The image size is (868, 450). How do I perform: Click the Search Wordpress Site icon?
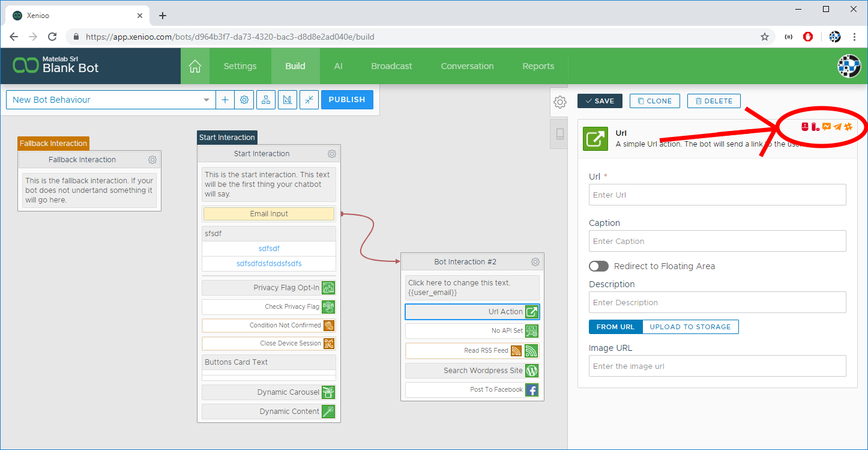click(x=532, y=371)
